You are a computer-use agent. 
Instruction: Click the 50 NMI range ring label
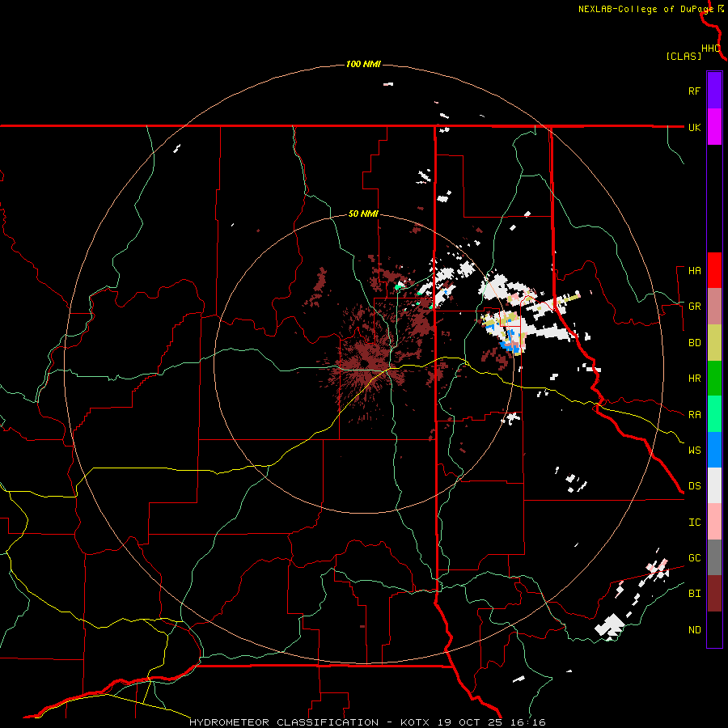(x=363, y=214)
